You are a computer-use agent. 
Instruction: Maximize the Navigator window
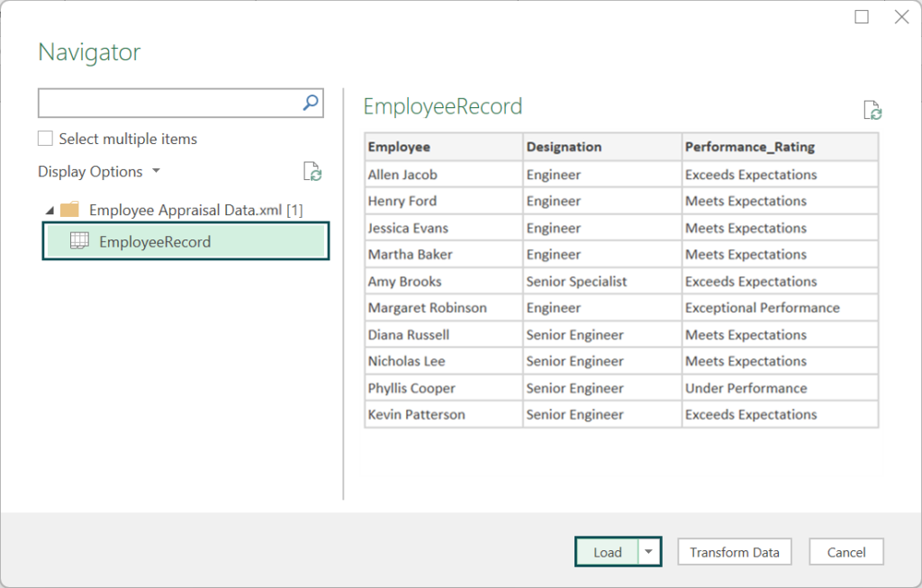pyautogui.click(x=860, y=16)
